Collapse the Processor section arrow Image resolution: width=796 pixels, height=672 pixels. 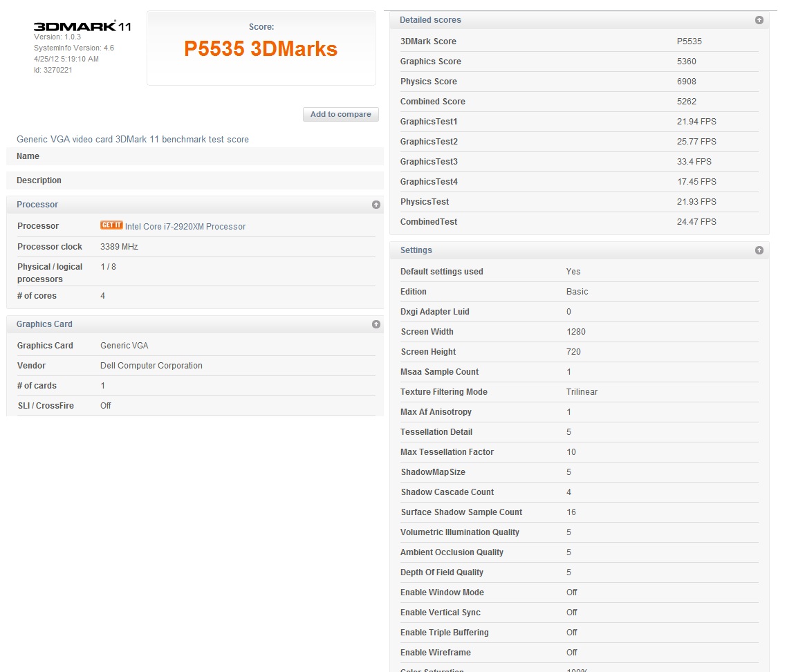tap(376, 205)
